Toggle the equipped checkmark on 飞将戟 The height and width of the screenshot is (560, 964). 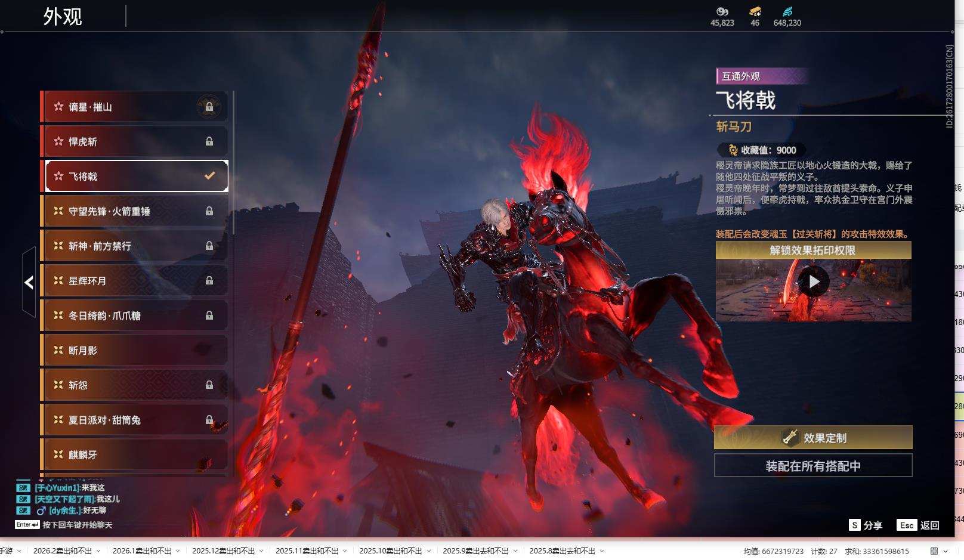tap(209, 176)
